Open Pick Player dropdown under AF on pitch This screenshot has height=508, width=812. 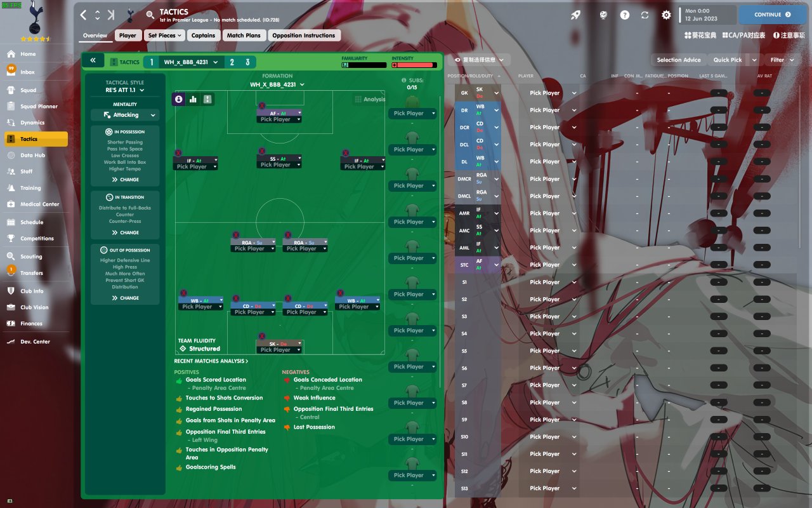coord(278,119)
